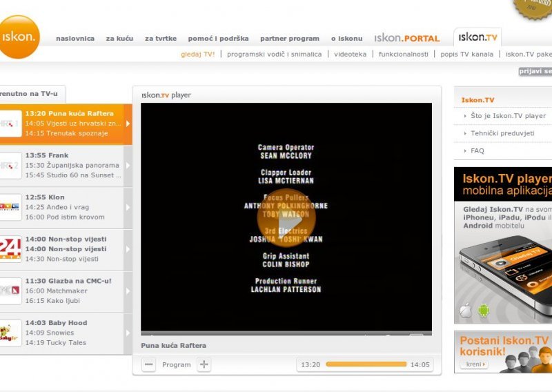Click the RTL channel logo
The width and height of the screenshot is (552, 392).
[10, 207]
